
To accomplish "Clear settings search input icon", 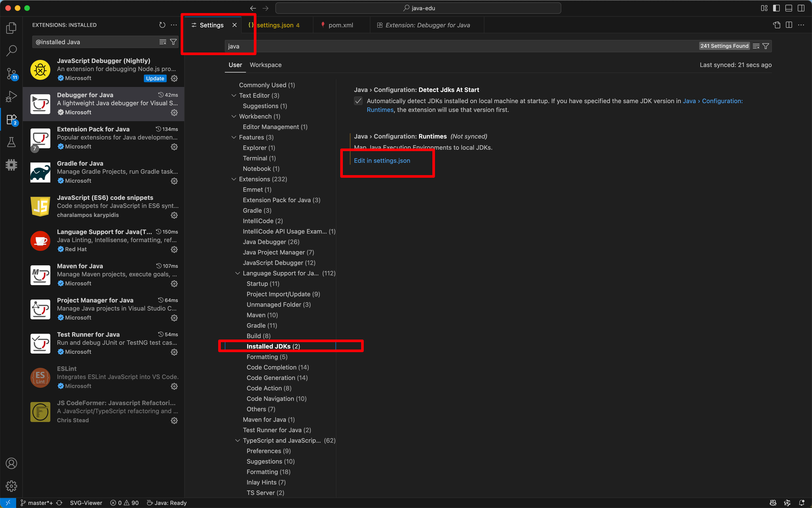I will [756, 46].
